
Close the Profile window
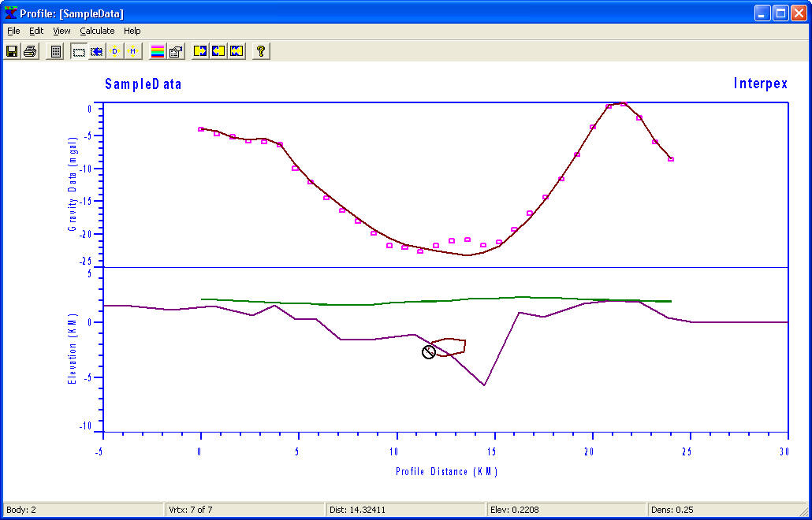coord(799,13)
